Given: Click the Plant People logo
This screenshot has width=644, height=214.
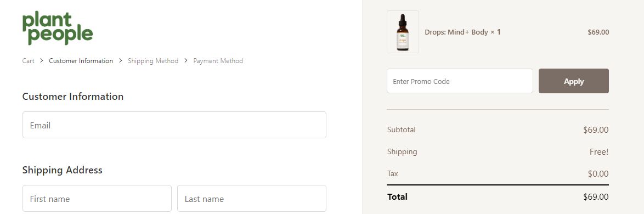Looking at the screenshot, I should click(x=58, y=28).
